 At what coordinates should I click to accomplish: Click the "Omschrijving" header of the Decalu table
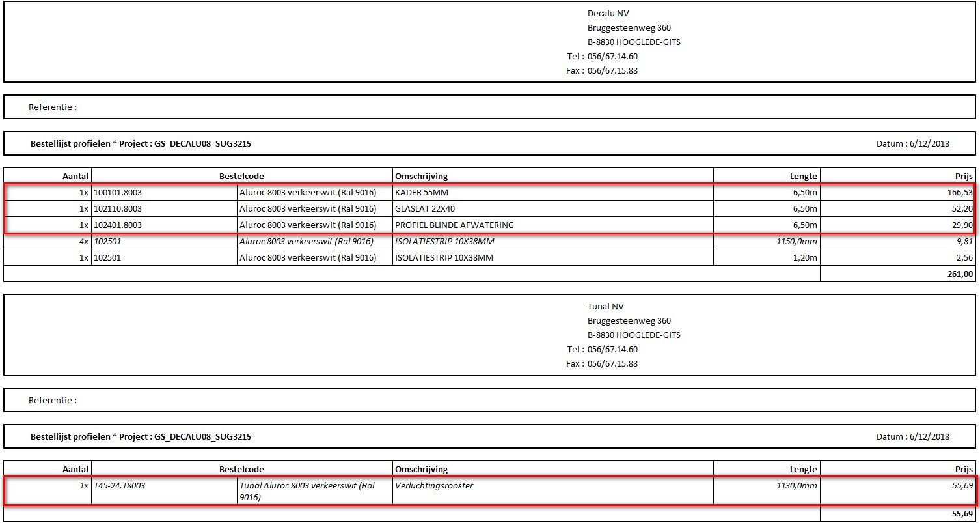pyautogui.click(x=421, y=177)
